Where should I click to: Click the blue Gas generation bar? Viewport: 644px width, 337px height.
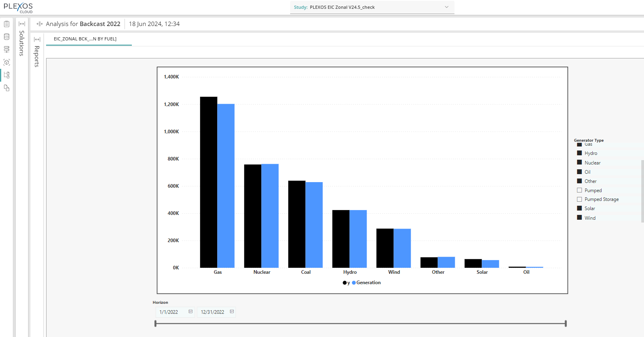(x=226, y=186)
